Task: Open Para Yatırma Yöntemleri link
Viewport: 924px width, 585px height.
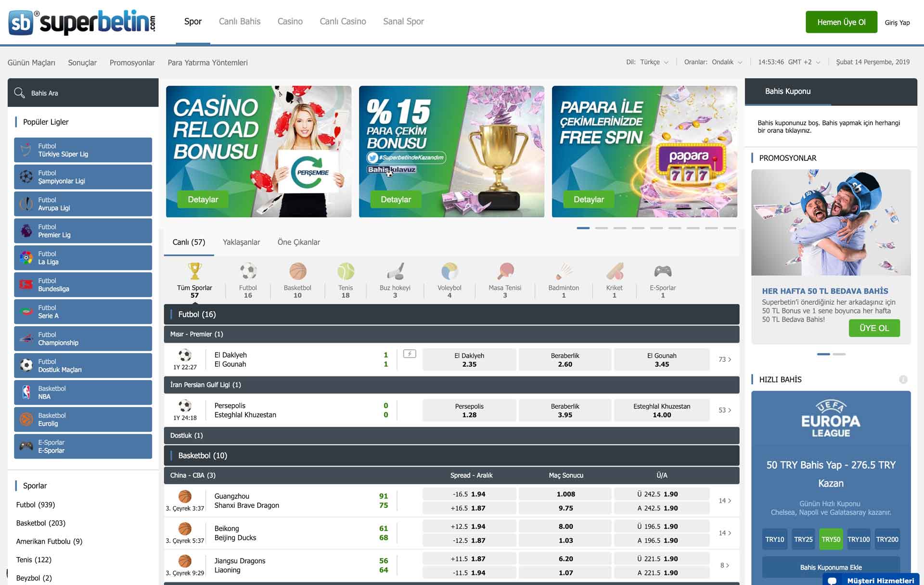Action: (207, 63)
